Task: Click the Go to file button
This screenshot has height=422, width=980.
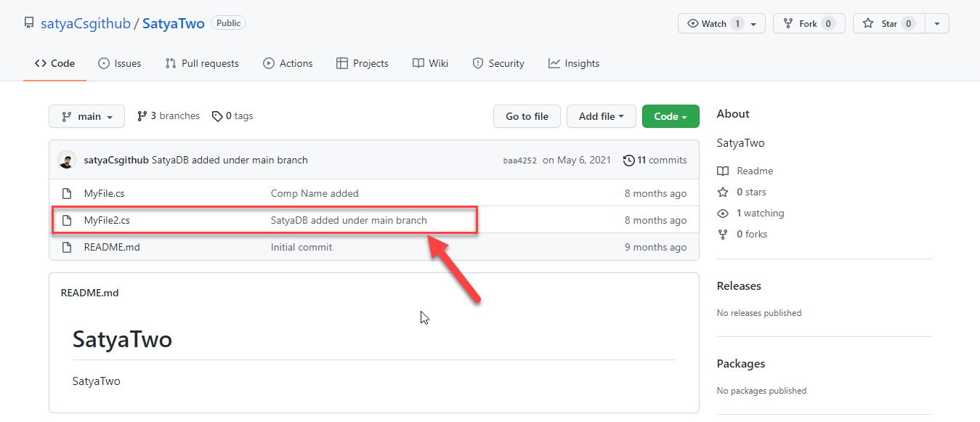Action: coord(527,116)
